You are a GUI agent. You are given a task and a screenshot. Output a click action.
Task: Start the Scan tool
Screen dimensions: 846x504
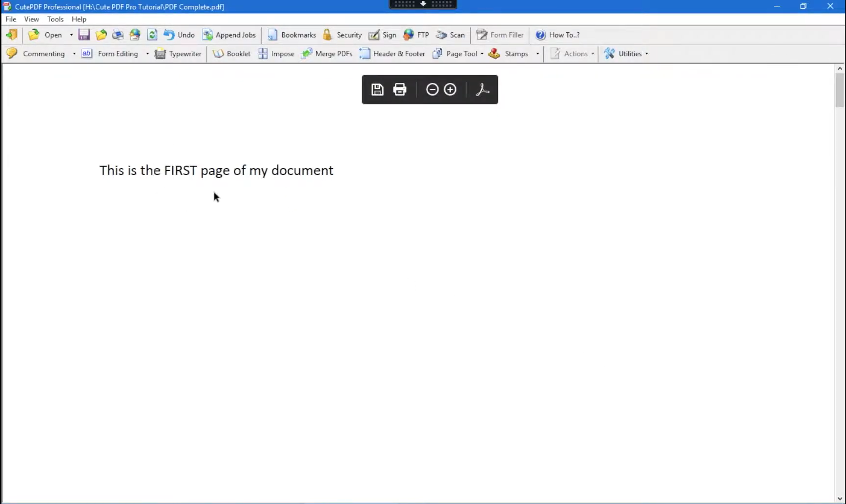(x=450, y=35)
